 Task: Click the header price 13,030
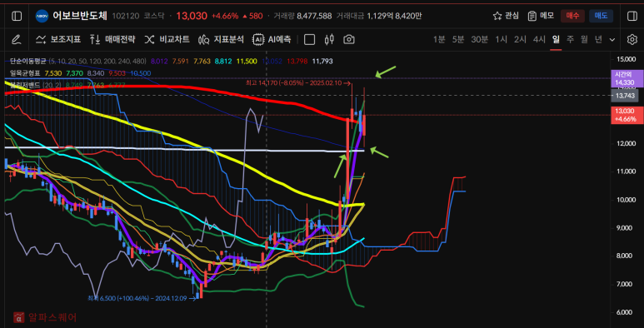(192, 16)
